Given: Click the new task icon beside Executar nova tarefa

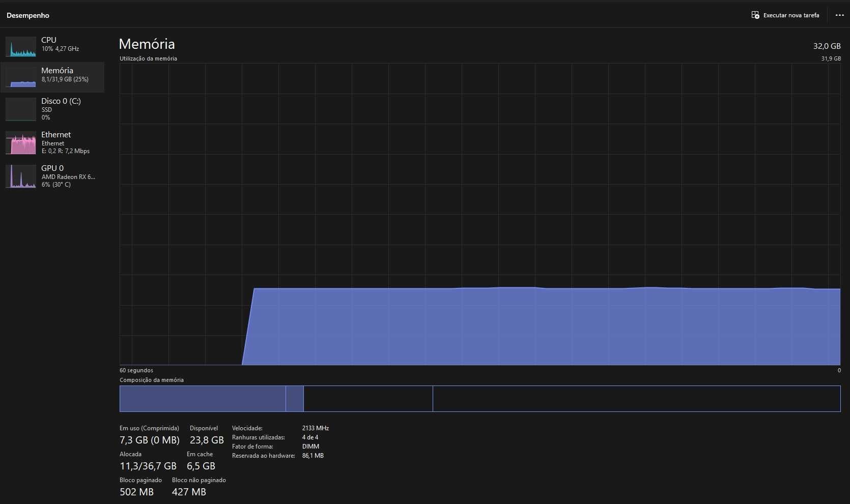Looking at the screenshot, I should click(x=755, y=15).
